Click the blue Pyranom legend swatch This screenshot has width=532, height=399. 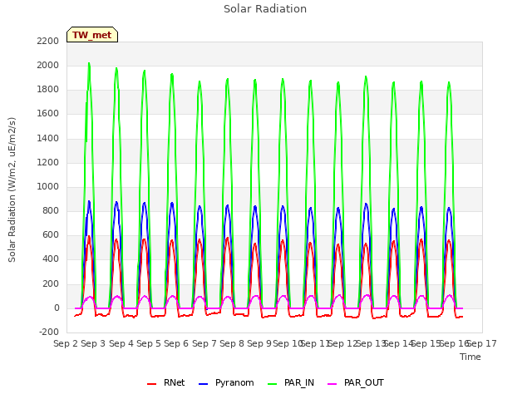[203, 384]
